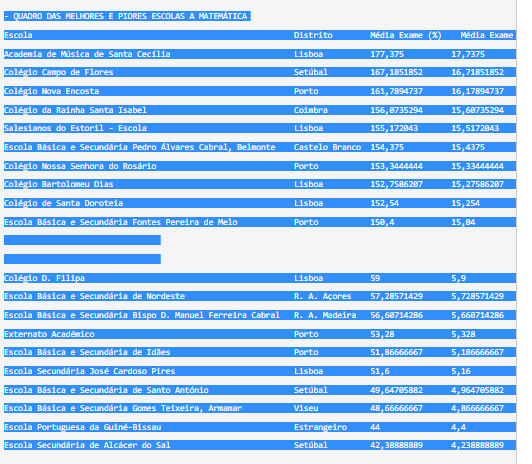The image size is (532, 464).
Task: Click Escola Secundária José Cardoso Pires
Action: (x=90, y=371)
